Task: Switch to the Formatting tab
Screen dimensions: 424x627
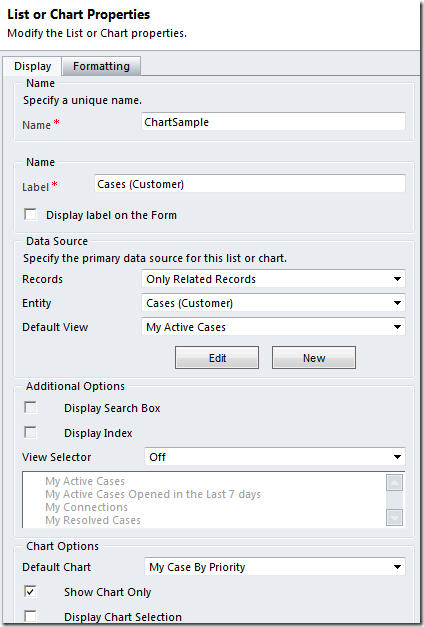Action: 101,66
